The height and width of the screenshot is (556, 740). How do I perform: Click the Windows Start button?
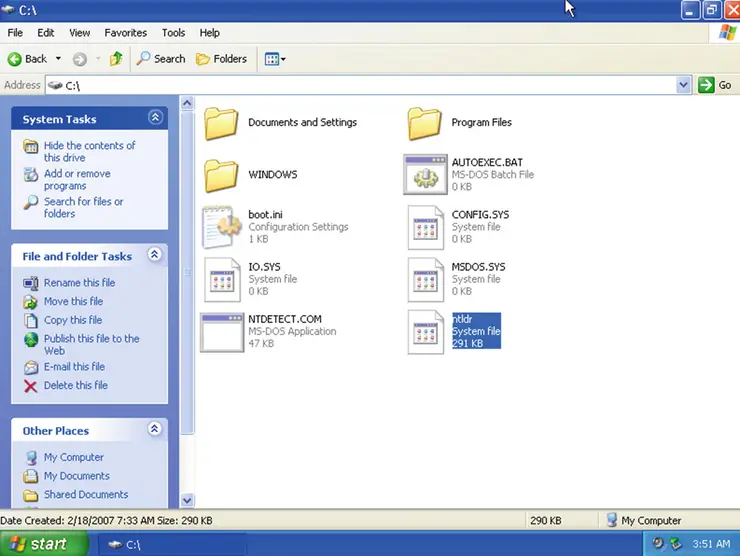(x=38, y=545)
